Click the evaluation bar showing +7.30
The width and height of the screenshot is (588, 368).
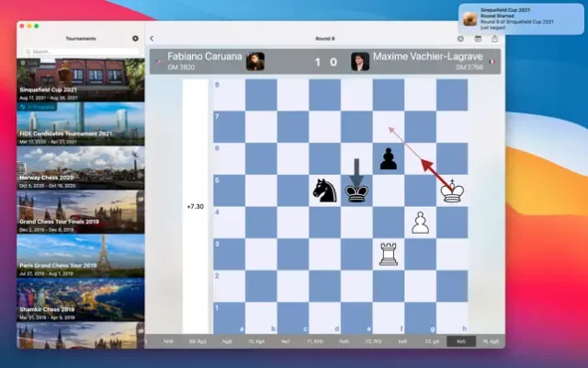point(196,206)
